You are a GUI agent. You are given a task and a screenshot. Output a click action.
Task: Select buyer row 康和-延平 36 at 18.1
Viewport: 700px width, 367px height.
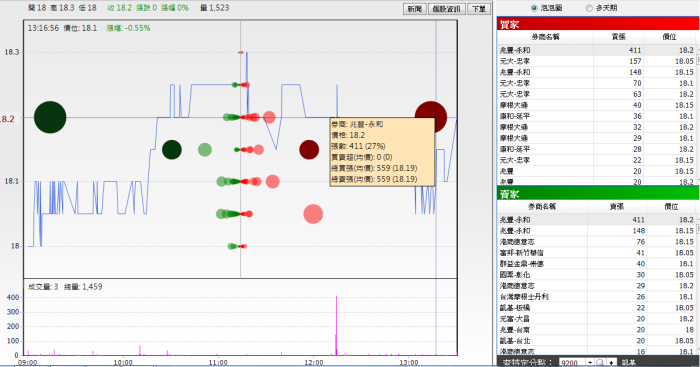tap(596, 116)
